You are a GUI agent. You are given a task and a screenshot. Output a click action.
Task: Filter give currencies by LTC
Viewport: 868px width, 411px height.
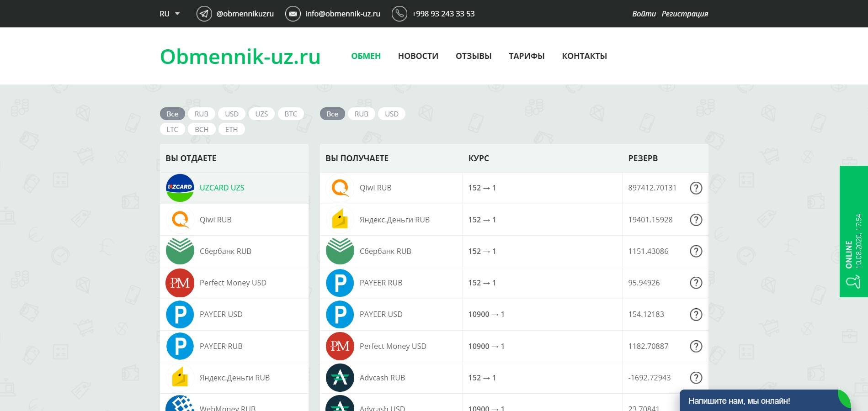172,129
